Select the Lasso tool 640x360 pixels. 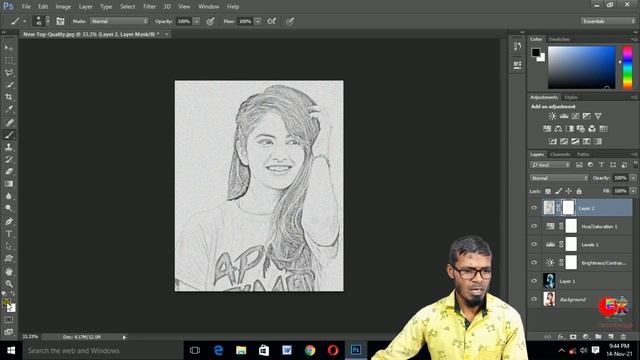pos(9,73)
